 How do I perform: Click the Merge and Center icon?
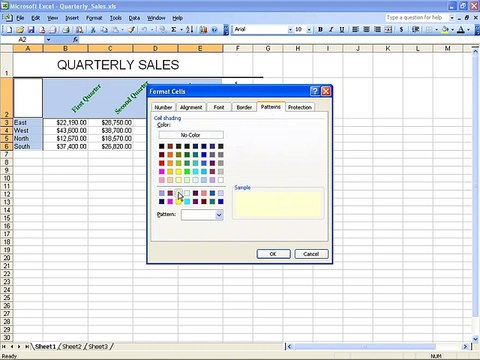point(388,30)
